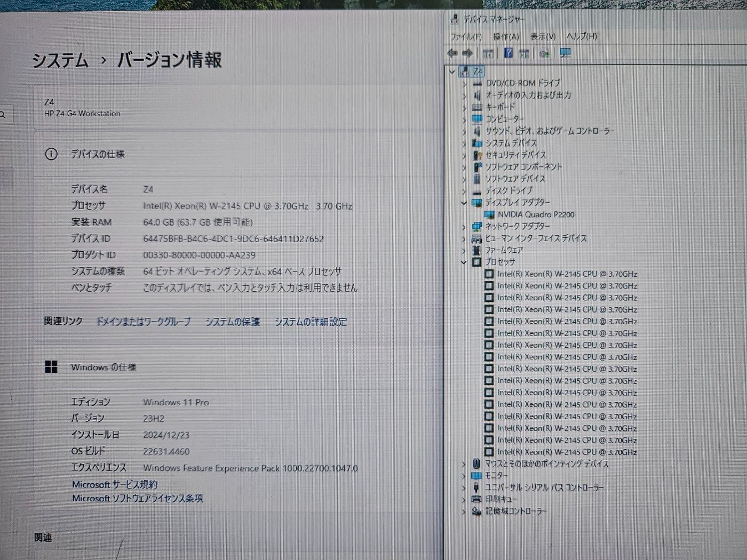Expand the オーディオの入力および出力 category
The width and height of the screenshot is (747, 560).
pos(464,95)
